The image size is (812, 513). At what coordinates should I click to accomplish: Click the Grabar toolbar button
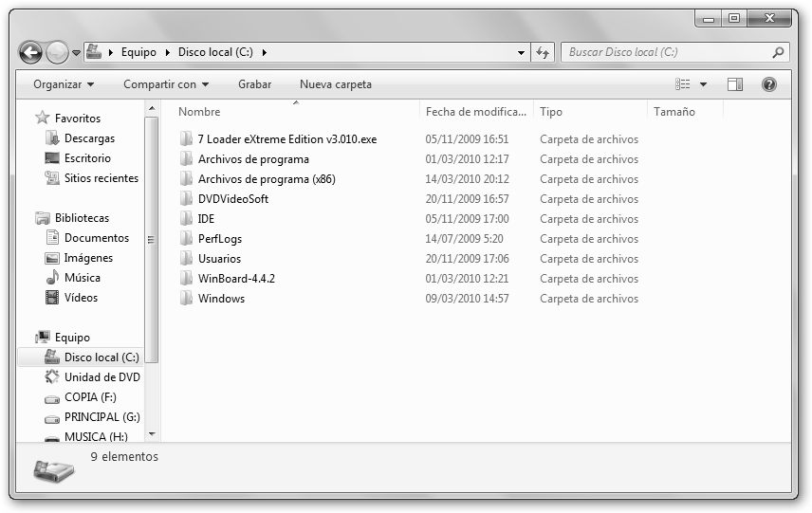254,84
